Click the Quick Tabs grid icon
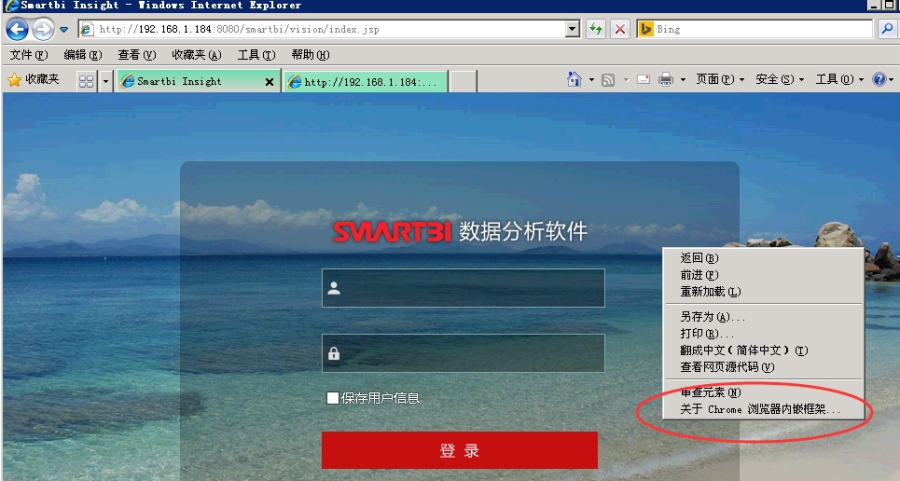Image resolution: width=900 pixels, height=481 pixels. [x=86, y=82]
